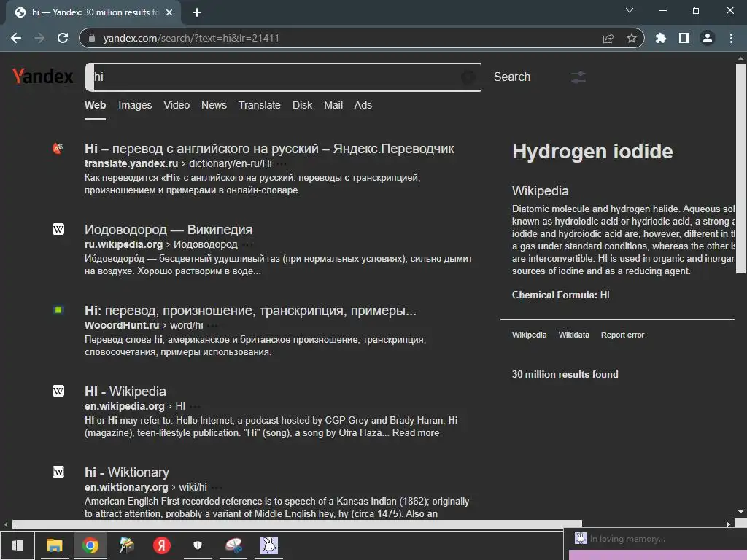747x560 pixels.
Task: Click the scroll right arrow of horizontal scrollbar
Action: [729, 524]
